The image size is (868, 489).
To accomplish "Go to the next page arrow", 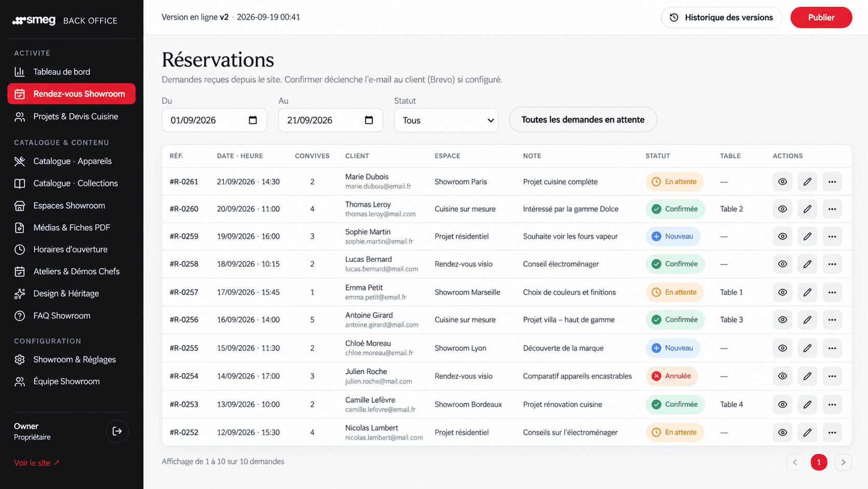I will (843, 462).
